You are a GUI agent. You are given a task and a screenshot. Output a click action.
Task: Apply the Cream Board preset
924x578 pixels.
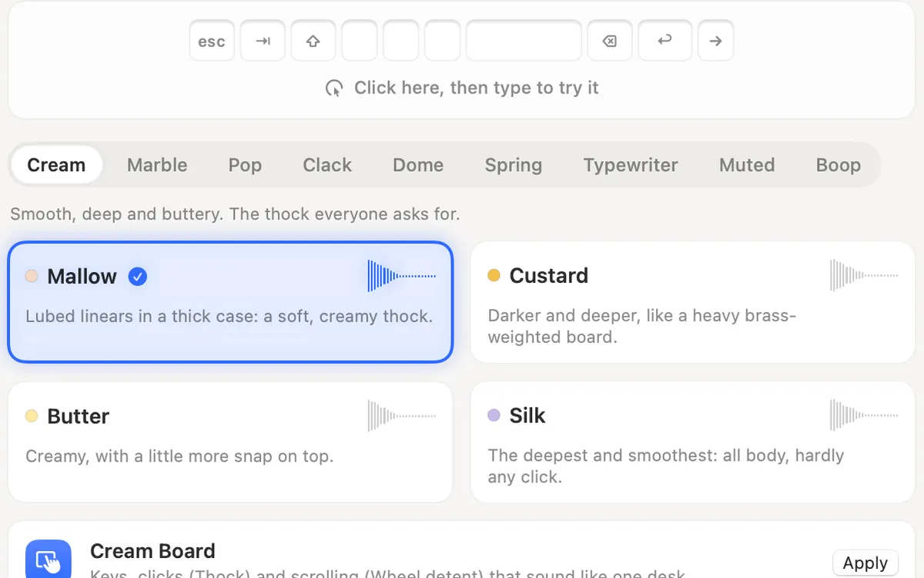pos(865,563)
